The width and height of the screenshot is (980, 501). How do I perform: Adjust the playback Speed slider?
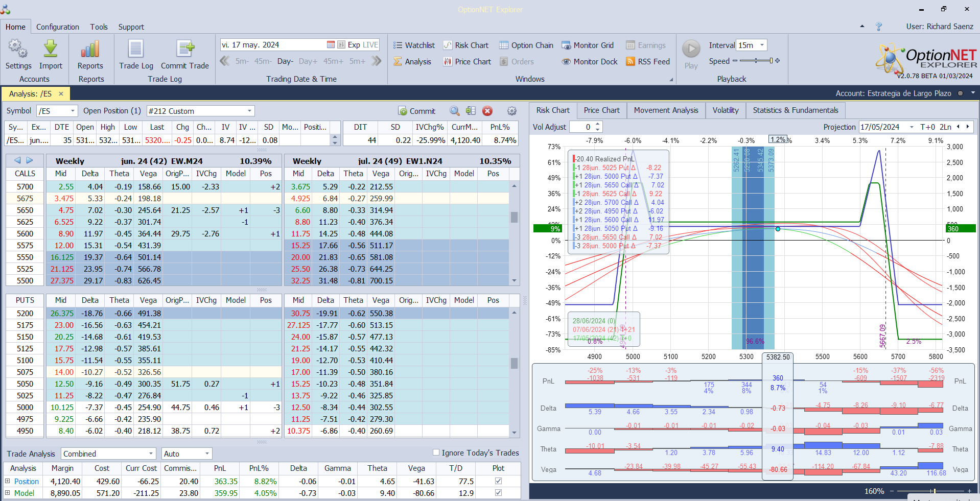pyautogui.click(x=756, y=61)
